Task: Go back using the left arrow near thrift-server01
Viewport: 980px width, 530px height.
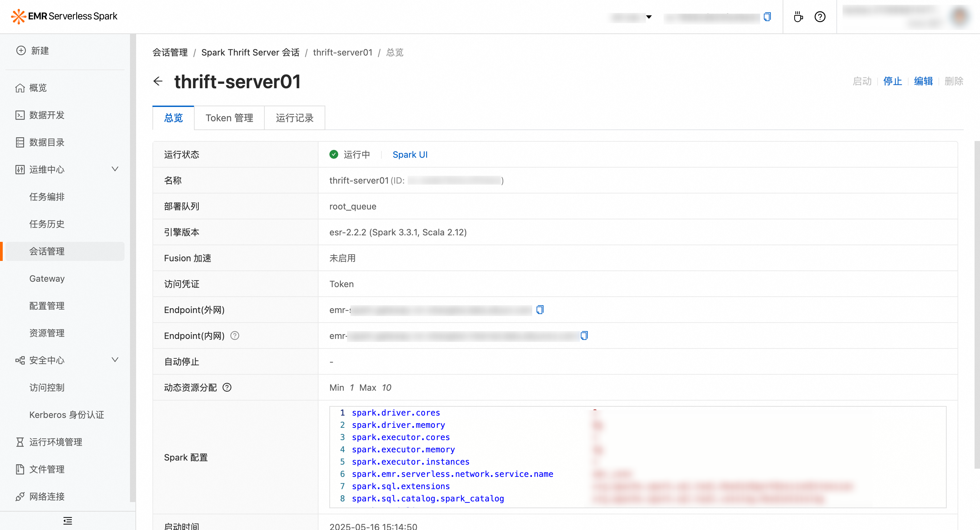Action: click(158, 81)
